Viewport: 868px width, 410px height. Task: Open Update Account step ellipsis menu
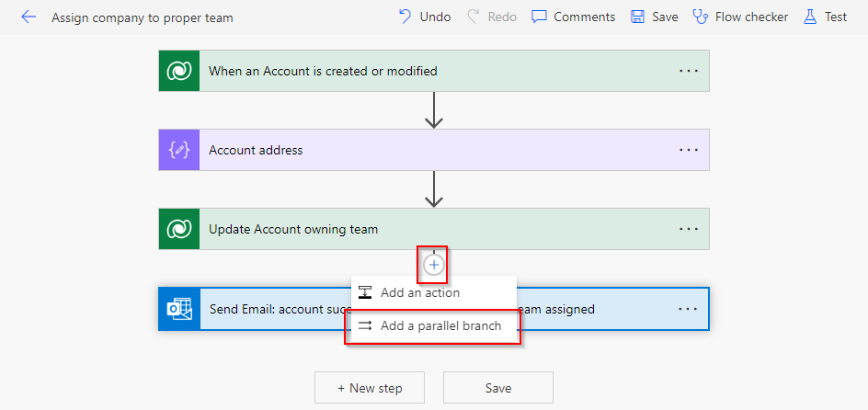[x=688, y=229]
